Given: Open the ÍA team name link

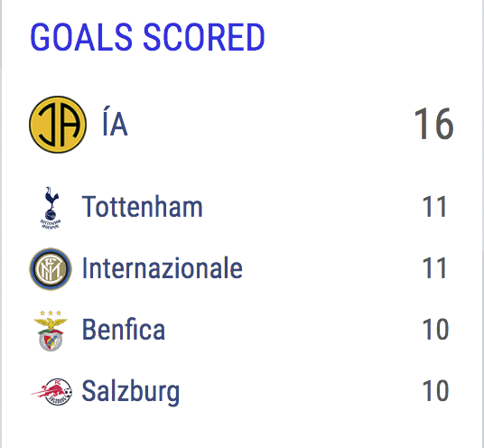Looking at the screenshot, I should click(115, 125).
